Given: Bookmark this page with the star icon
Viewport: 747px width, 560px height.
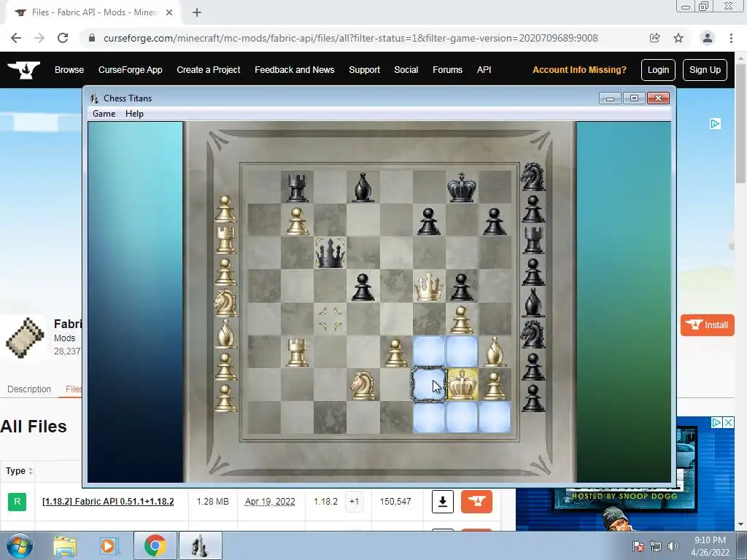Looking at the screenshot, I should (x=678, y=38).
